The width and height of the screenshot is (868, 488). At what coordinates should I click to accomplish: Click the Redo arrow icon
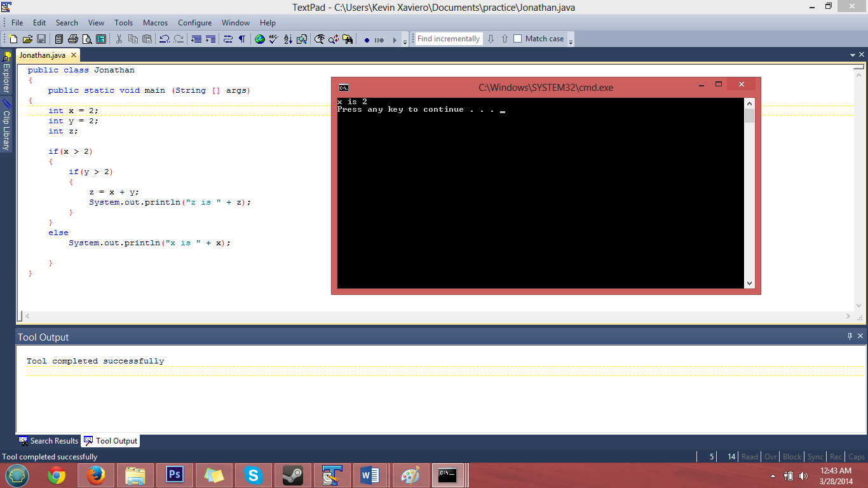click(x=179, y=39)
